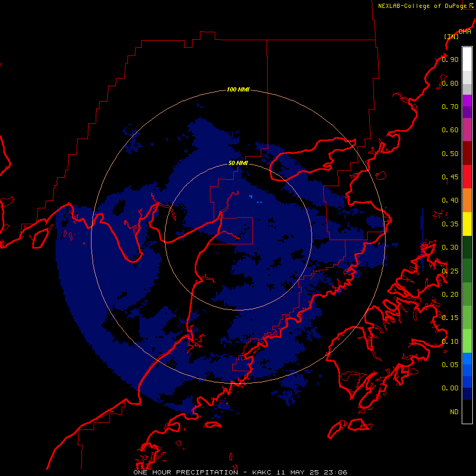
Task: Select the black ND swatch in legend
Action: 467,411
